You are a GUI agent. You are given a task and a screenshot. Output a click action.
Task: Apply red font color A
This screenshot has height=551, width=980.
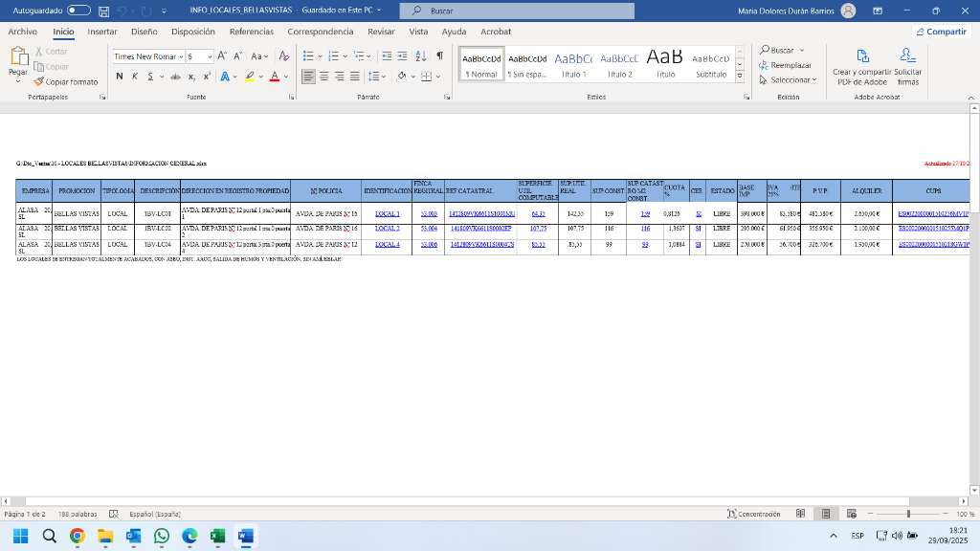[275, 77]
